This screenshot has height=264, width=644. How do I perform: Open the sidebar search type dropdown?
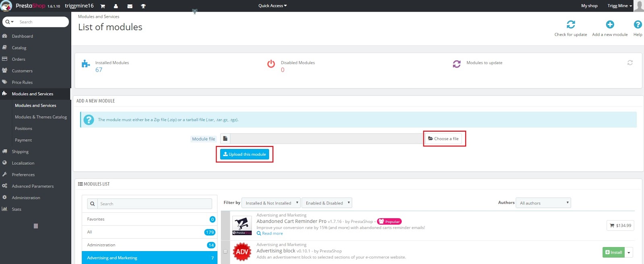10,22
